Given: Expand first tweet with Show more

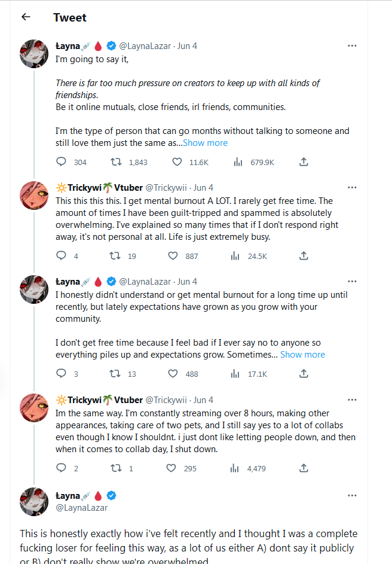Looking at the screenshot, I should click(x=205, y=143).
